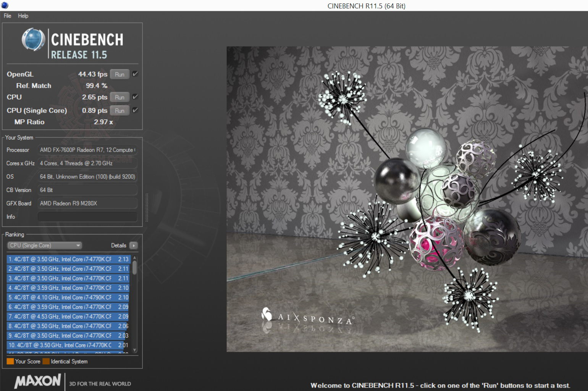This screenshot has height=391, width=588.
Task: Open the CPU (Single Core) ranking dropdown
Action: click(x=45, y=246)
